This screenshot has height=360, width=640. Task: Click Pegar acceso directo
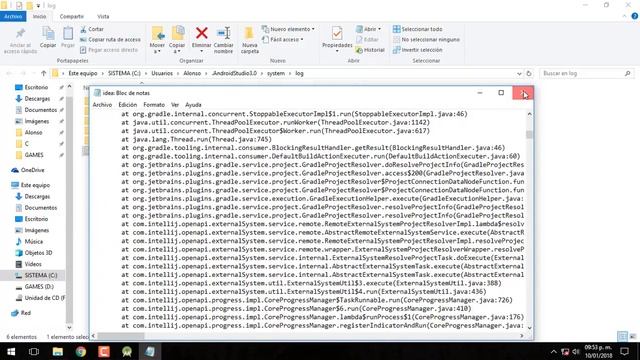(109, 50)
